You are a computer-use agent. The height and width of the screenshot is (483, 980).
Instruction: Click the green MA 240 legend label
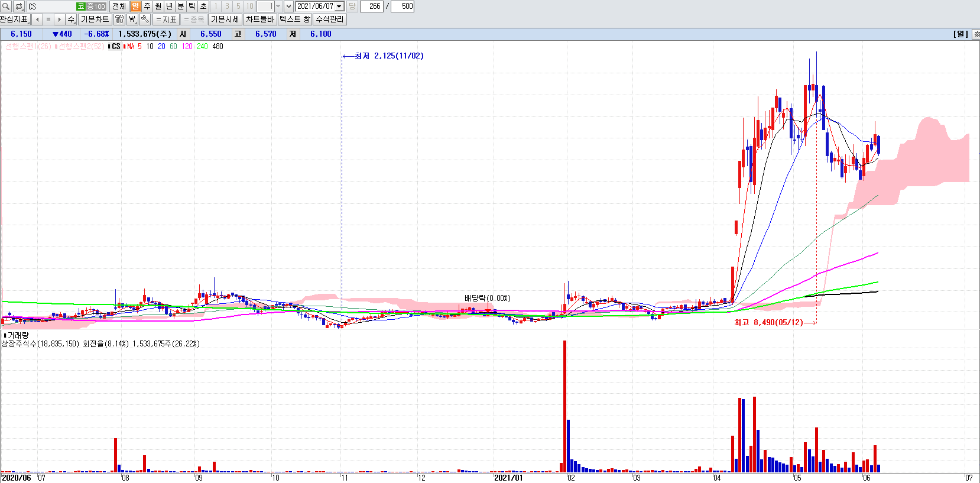(202, 46)
